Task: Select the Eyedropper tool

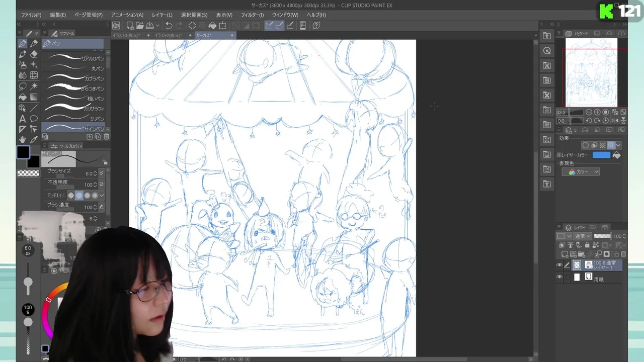Action: 34,140
